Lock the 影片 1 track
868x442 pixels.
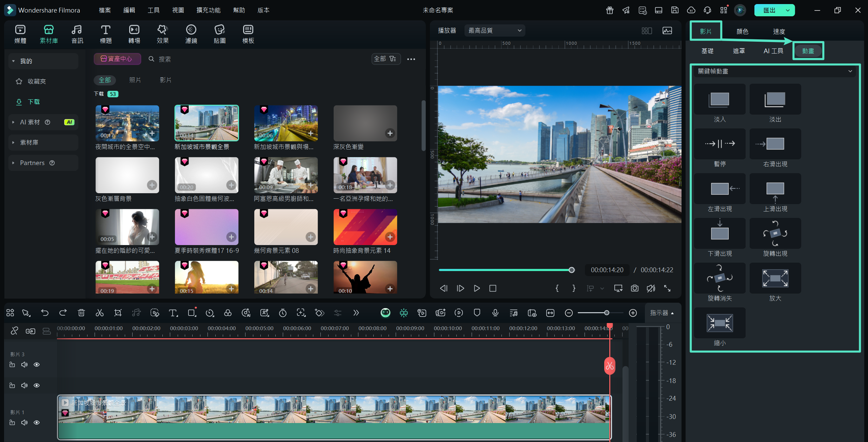tap(12, 422)
